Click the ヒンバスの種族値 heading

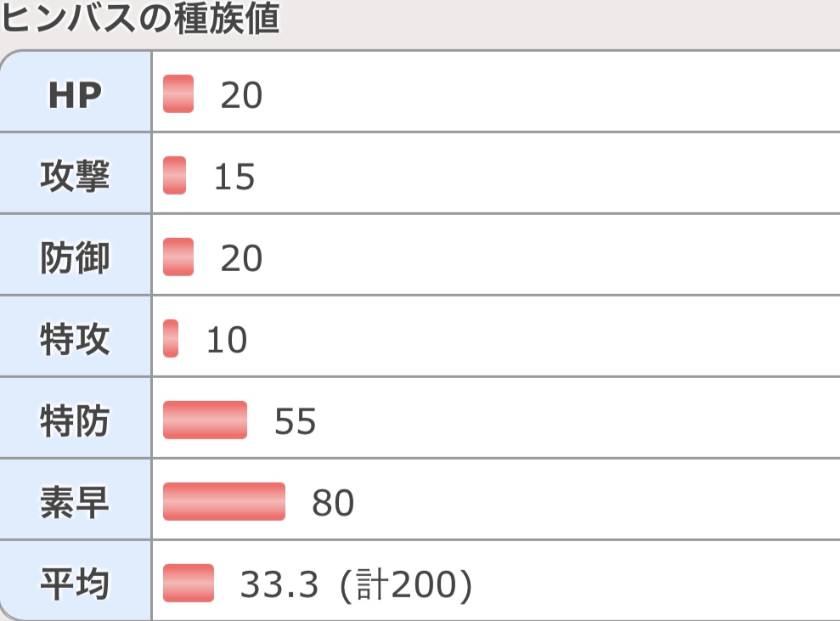point(140,18)
